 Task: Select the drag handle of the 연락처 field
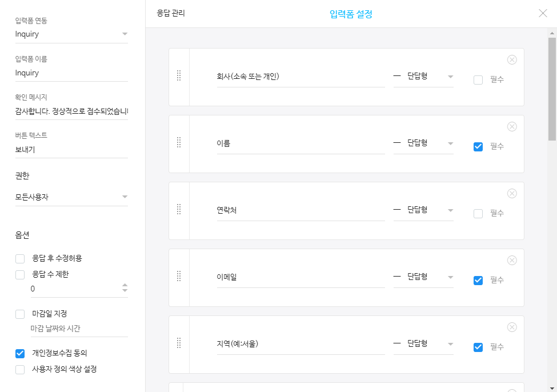[179, 209]
